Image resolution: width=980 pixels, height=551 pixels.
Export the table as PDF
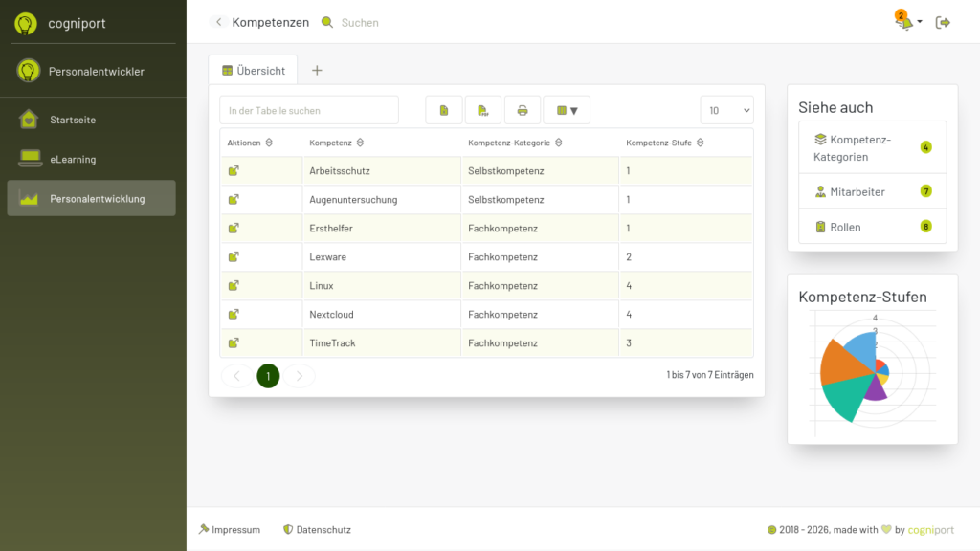coord(483,110)
